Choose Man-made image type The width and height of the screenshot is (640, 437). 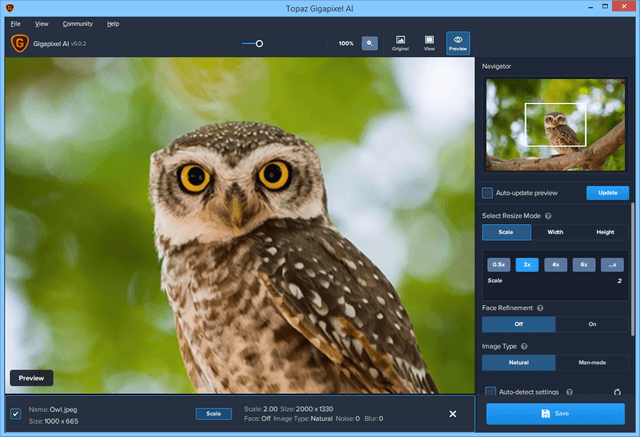click(592, 362)
